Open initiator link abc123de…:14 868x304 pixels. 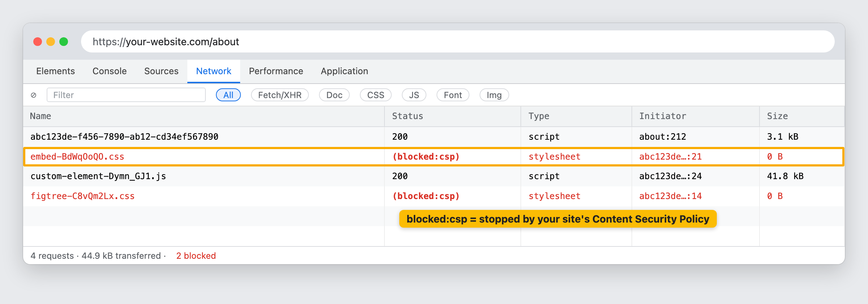[x=671, y=196]
